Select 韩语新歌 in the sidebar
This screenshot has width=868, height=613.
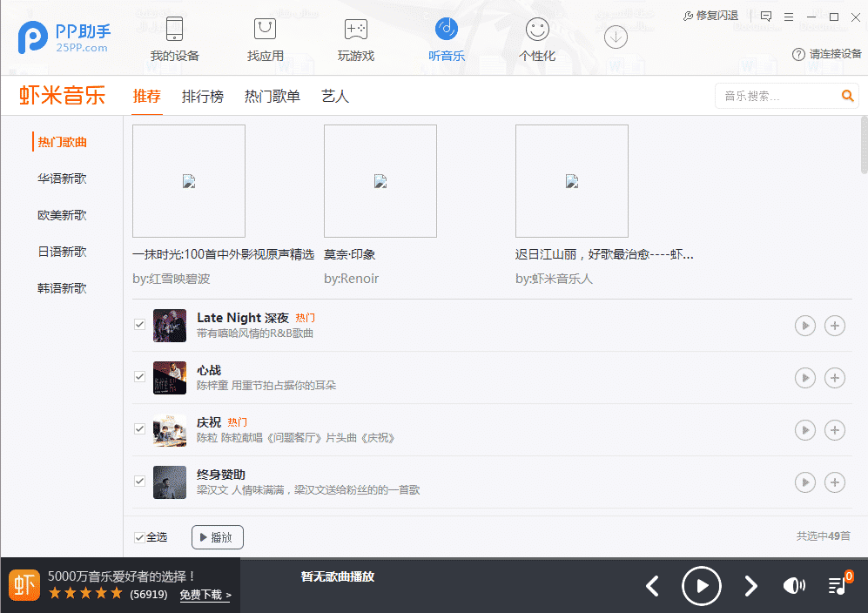click(62, 288)
